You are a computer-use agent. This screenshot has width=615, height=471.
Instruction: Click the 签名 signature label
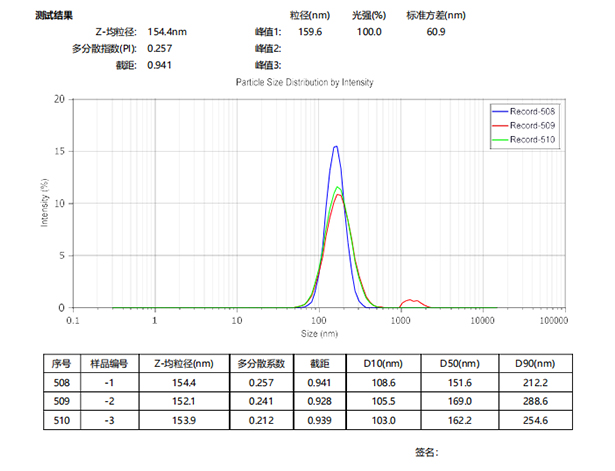[x=425, y=453]
